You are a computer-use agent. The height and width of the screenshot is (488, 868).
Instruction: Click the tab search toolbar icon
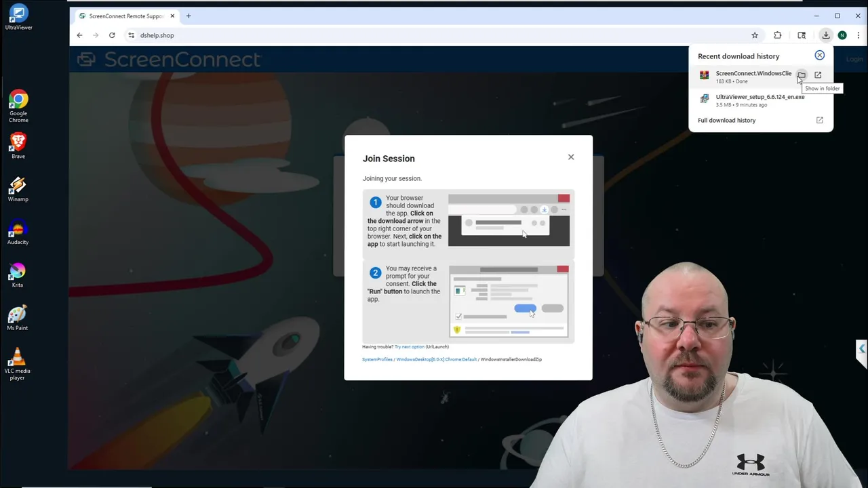pos(802,35)
